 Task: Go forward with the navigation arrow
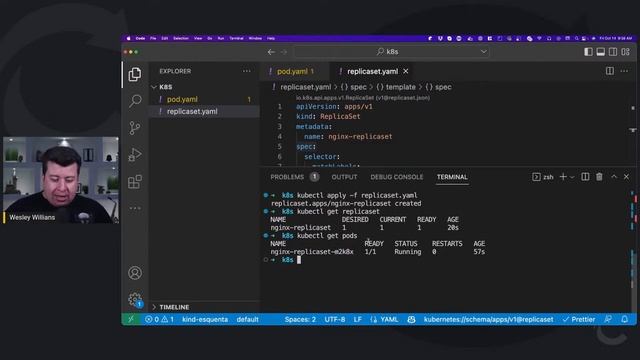[x=284, y=52]
